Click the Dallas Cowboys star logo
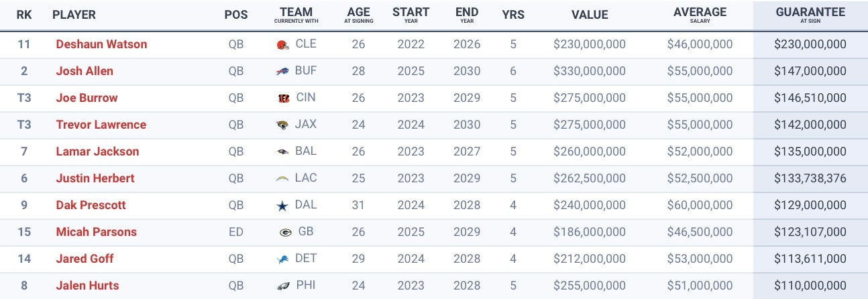Viewport: 868px width, 299px height. (x=282, y=206)
